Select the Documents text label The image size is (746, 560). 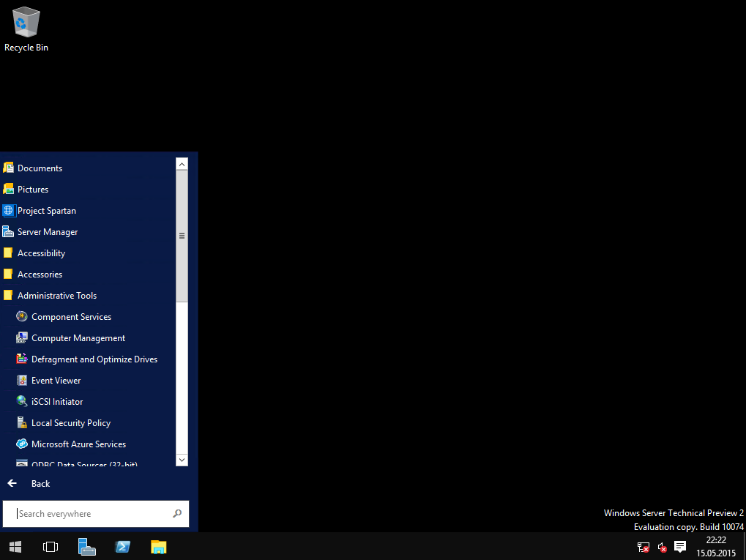click(x=40, y=168)
